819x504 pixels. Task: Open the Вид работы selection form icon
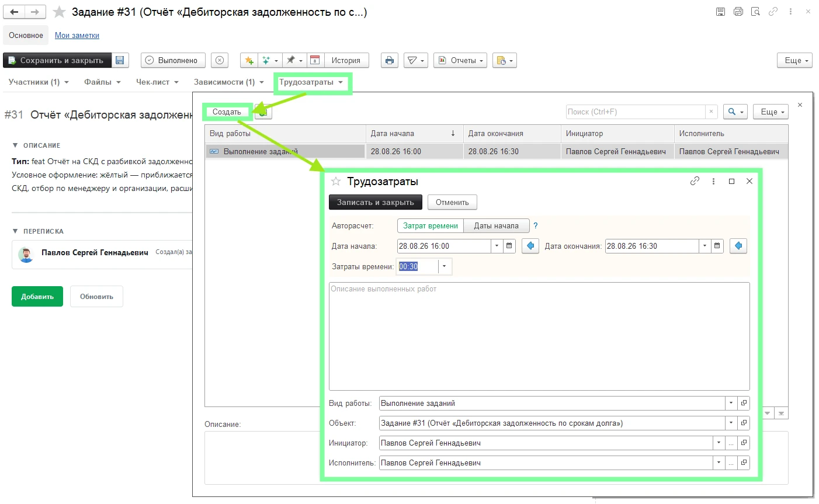pyautogui.click(x=744, y=403)
